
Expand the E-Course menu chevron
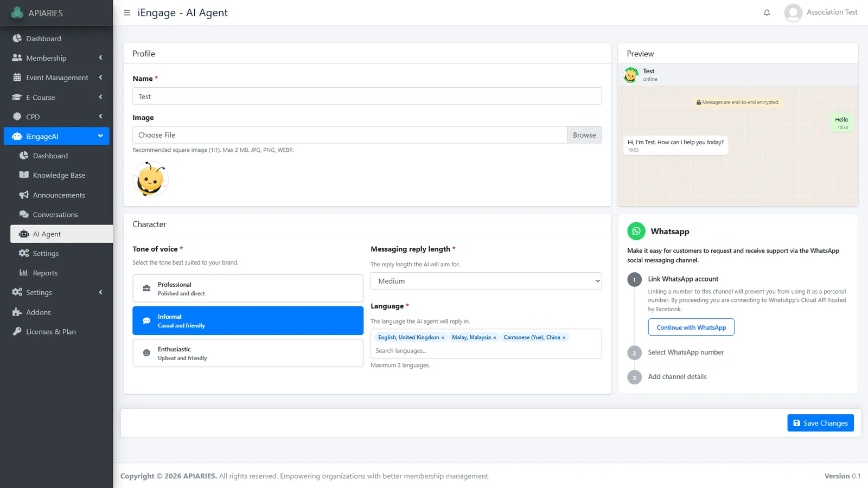pos(100,97)
